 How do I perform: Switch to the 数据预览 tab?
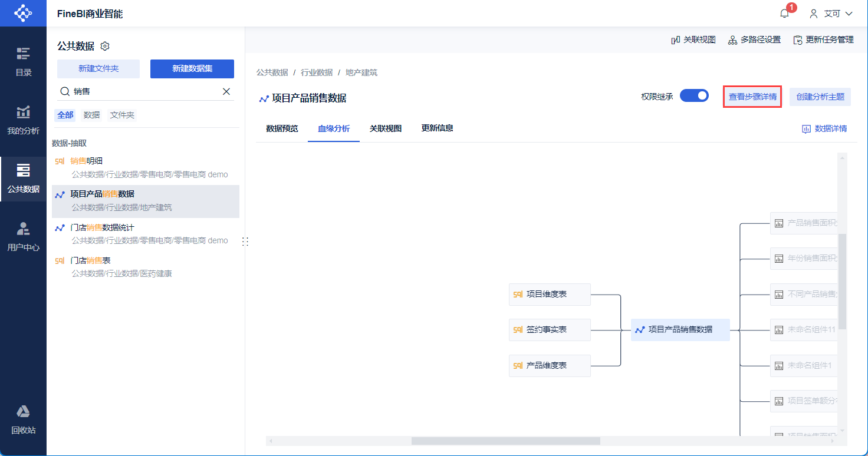pyautogui.click(x=282, y=128)
